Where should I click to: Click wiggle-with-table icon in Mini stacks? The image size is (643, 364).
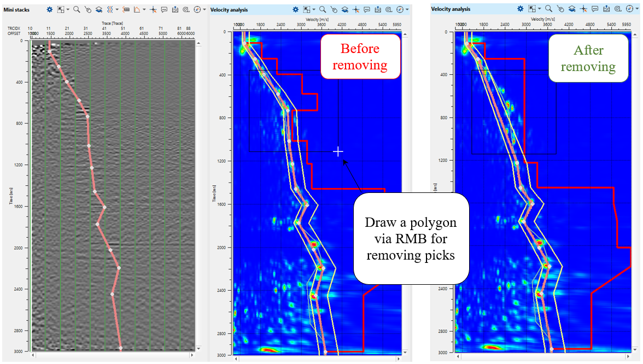126,9
